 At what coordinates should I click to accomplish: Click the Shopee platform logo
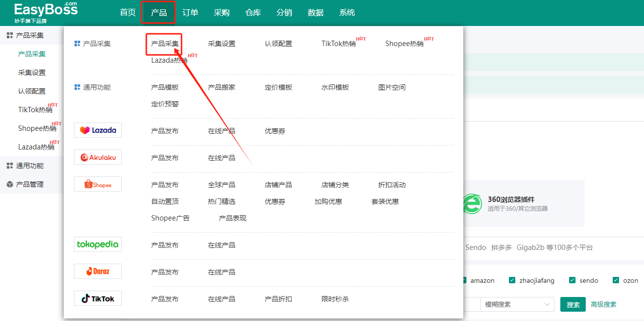click(98, 184)
